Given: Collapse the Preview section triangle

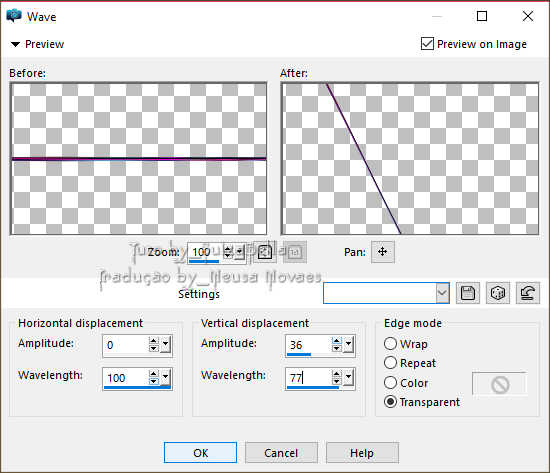Looking at the screenshot, I should pos(15,44).
